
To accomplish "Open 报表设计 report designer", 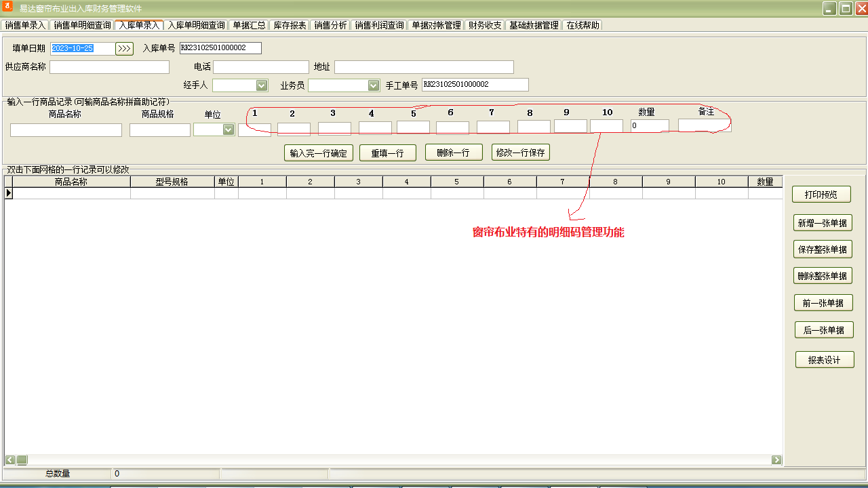I will [824, 360].
